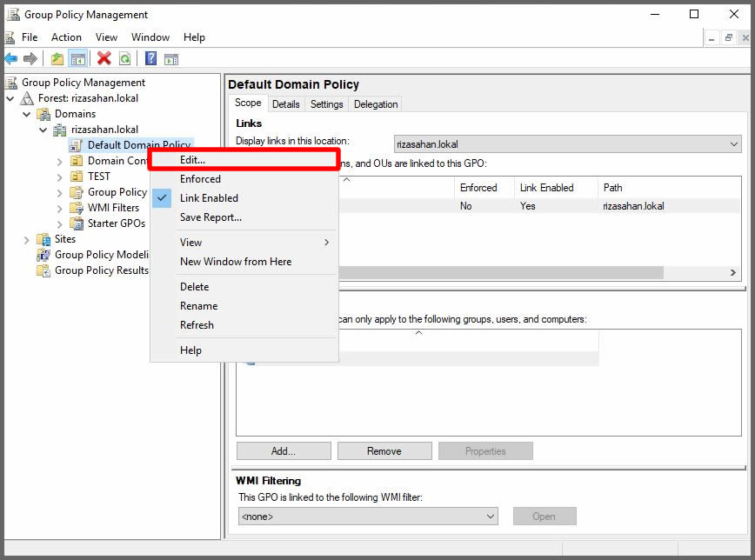Collapse the Forest: rizasahan.lokal node

tap(10, 98)
